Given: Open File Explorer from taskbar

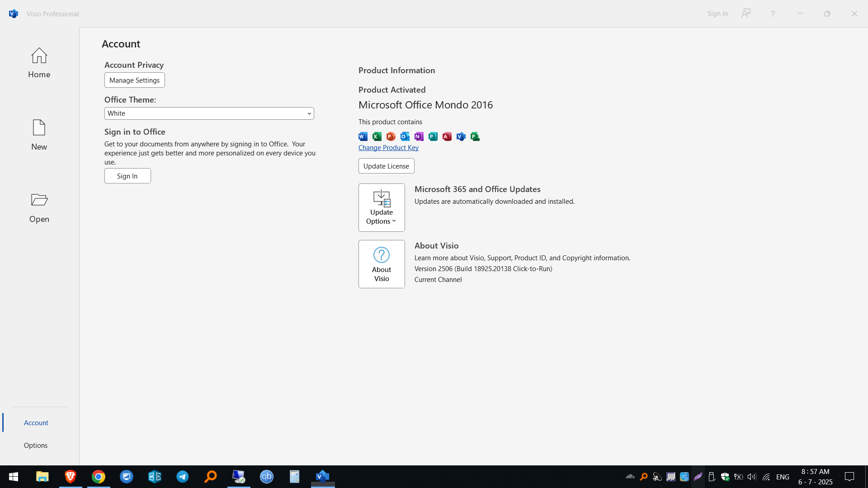Looking at the screenshot, I should [x=42, y=477].
